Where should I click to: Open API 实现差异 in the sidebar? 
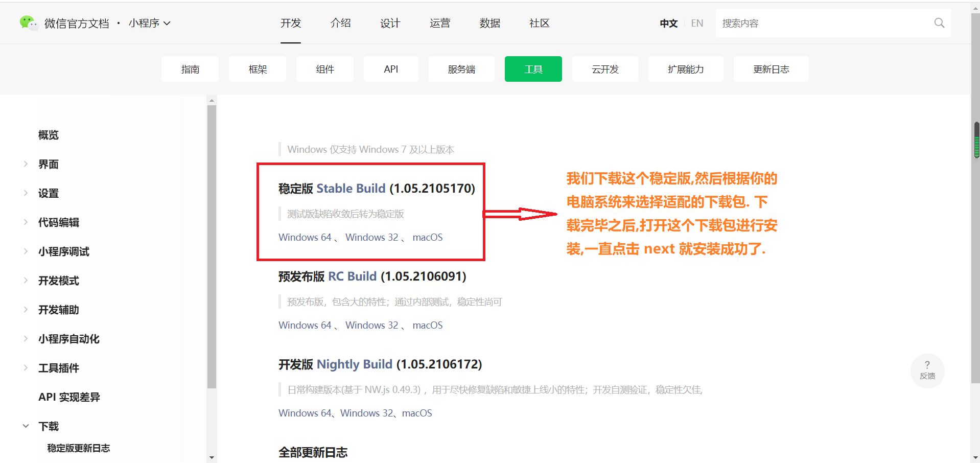[69, 397]
